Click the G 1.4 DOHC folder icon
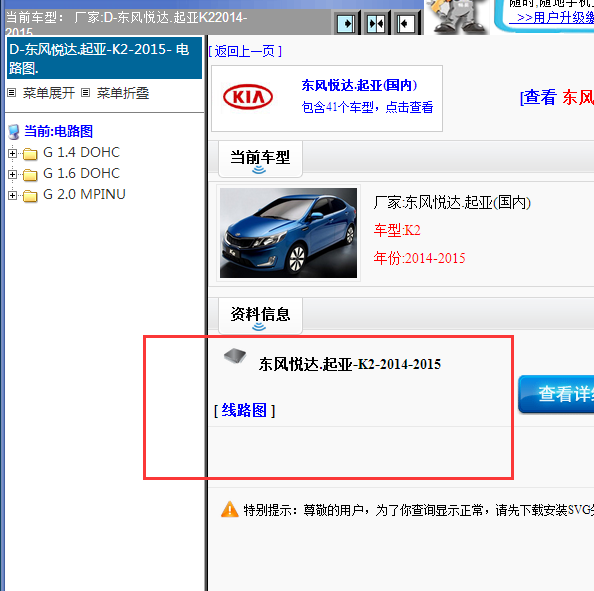This screenshot has height=591, width=594. click(30, 154)
